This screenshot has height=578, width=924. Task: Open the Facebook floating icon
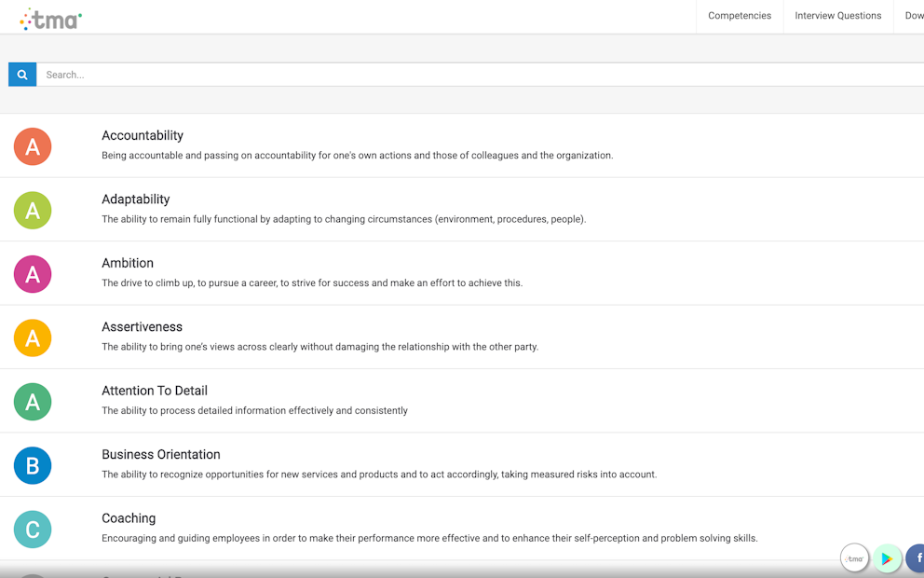pyautogui.click(x=917, y=557)
